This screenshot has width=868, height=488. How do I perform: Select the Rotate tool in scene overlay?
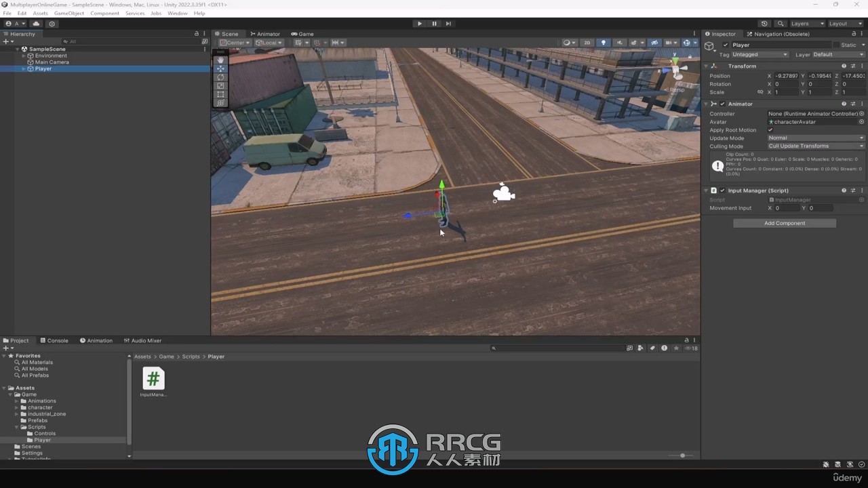(x=221, y=77)
